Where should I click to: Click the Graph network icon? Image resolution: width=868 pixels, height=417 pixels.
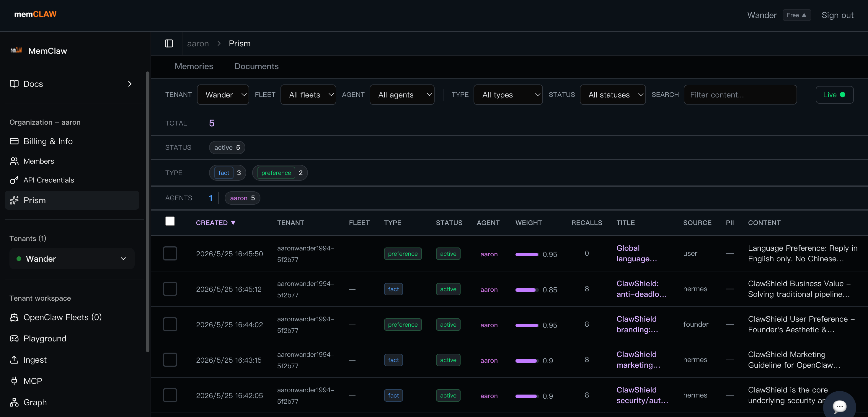(x=14, y=402)
